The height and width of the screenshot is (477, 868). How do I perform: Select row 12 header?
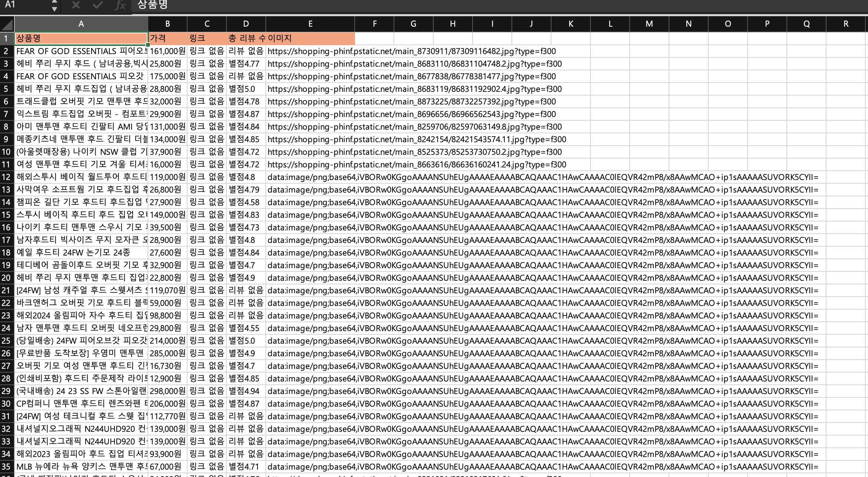click(7, 177)
